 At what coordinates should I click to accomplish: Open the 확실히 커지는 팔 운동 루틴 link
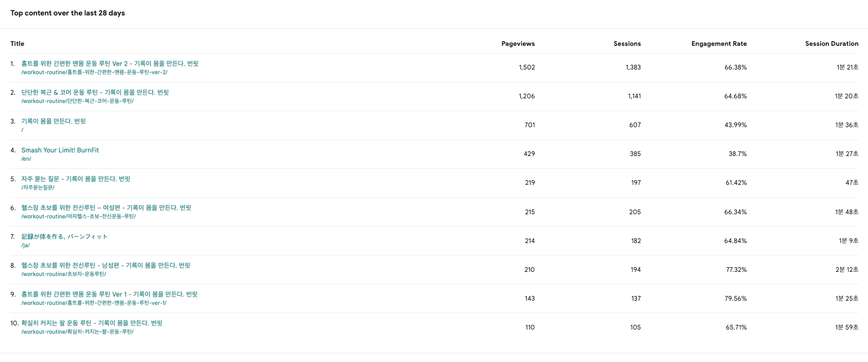(92, 323)
